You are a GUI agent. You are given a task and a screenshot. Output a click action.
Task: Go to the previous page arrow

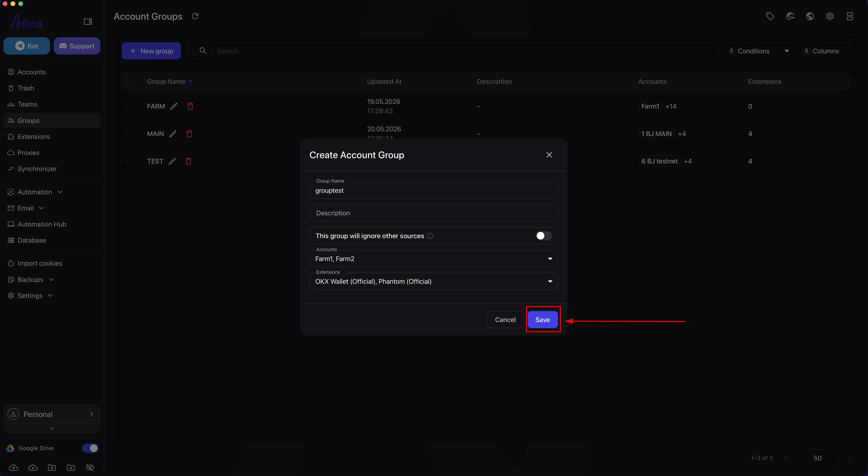click(785, 458)
